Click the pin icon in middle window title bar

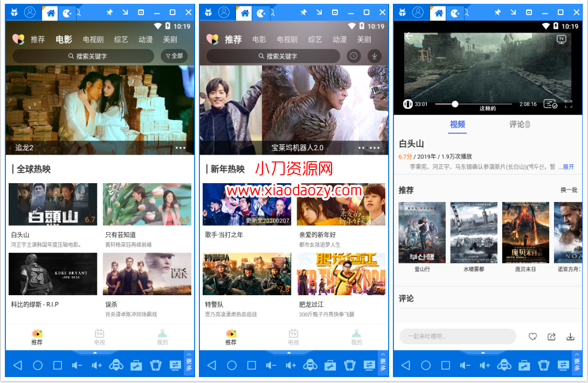pyautogui.click(x=303, y=12)
